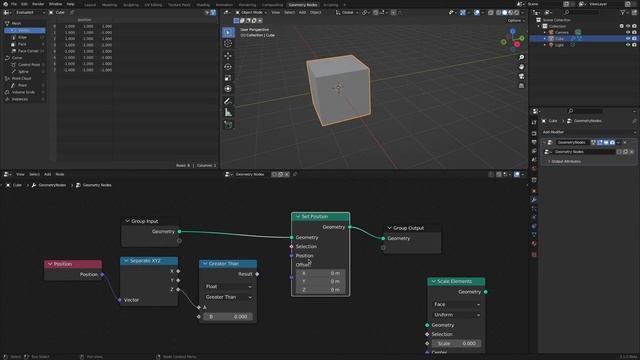Open the Object Mode dropdown
Screen dimensions: 640x360
(251, 13)
